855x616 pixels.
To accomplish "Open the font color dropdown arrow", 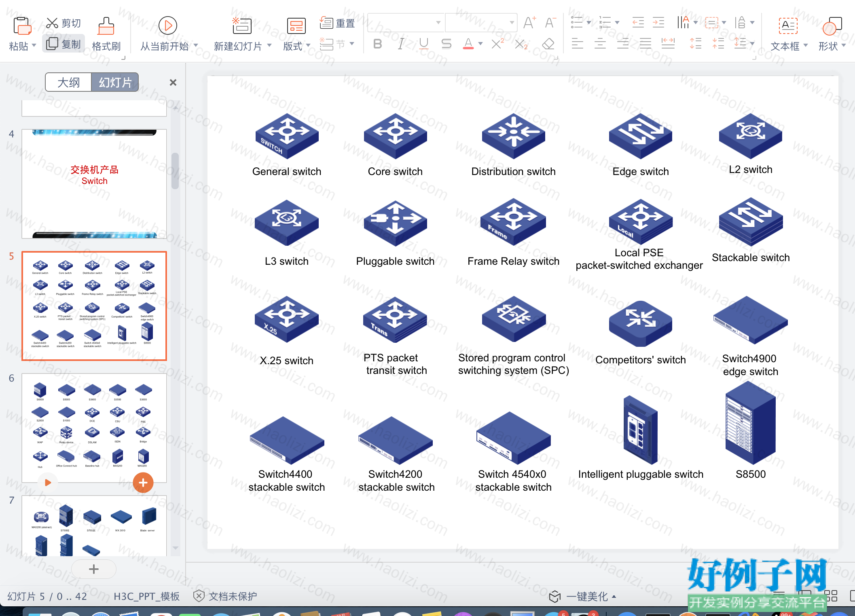I will [480, 44].
